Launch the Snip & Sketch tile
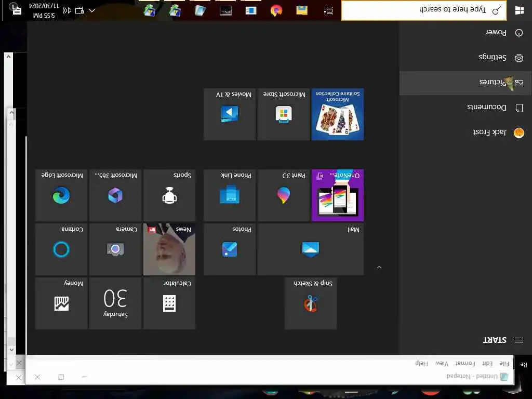The height and width of the screenshot is (399, 532). [x=311, y=303]
